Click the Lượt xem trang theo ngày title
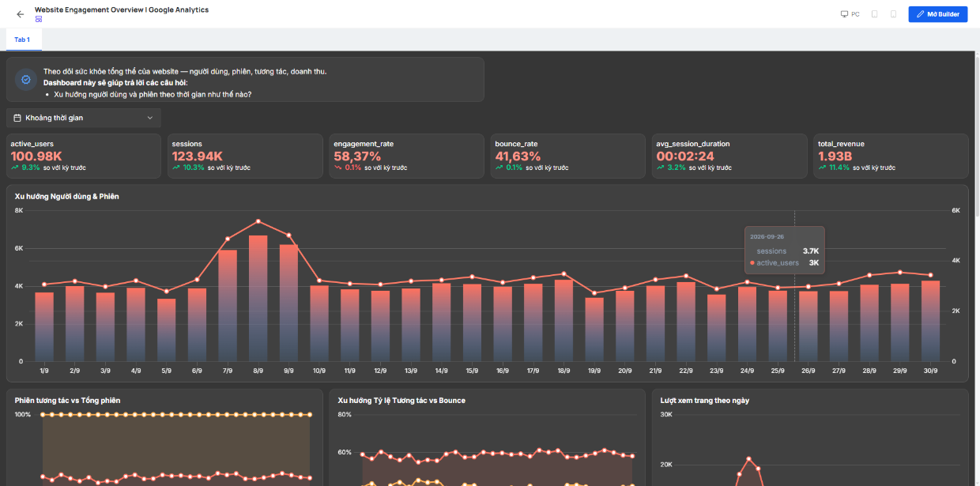980x486 pixels. 705,401
